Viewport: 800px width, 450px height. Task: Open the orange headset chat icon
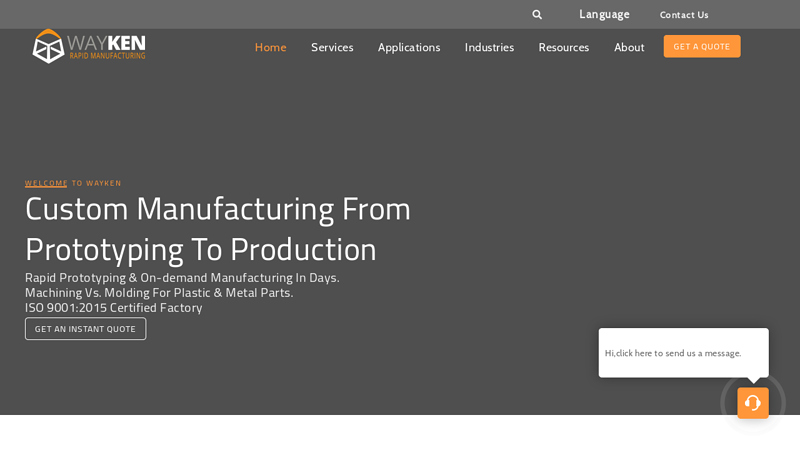coord(753,403)
